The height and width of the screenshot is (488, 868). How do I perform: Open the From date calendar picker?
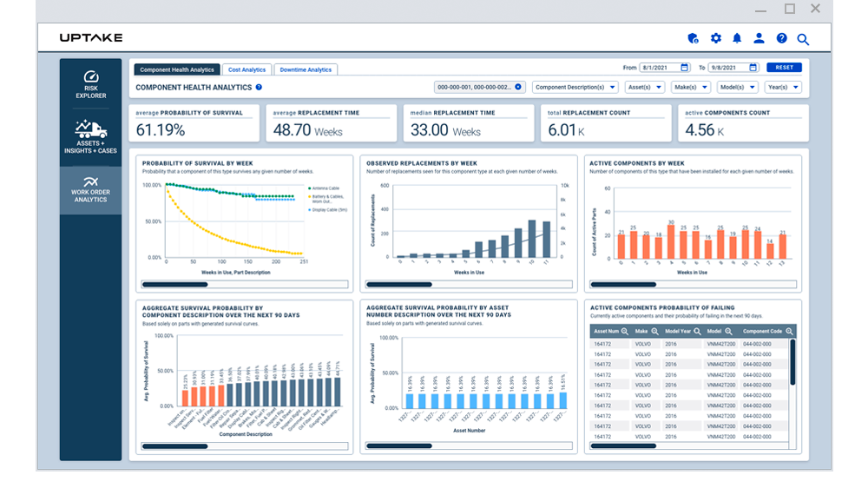[684, 68]
